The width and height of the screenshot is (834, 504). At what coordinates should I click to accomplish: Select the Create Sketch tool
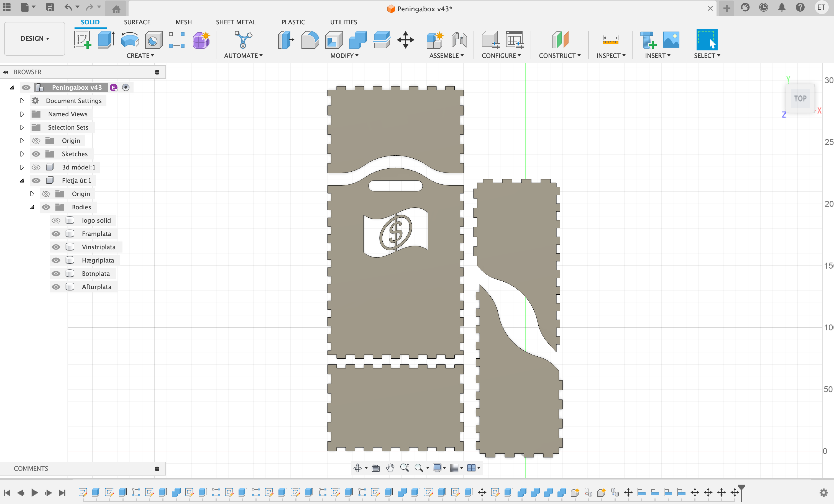[x=82, y=40]
